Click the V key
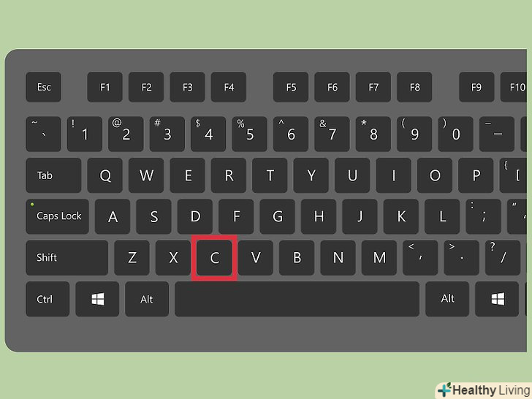 tap(256, 258)
